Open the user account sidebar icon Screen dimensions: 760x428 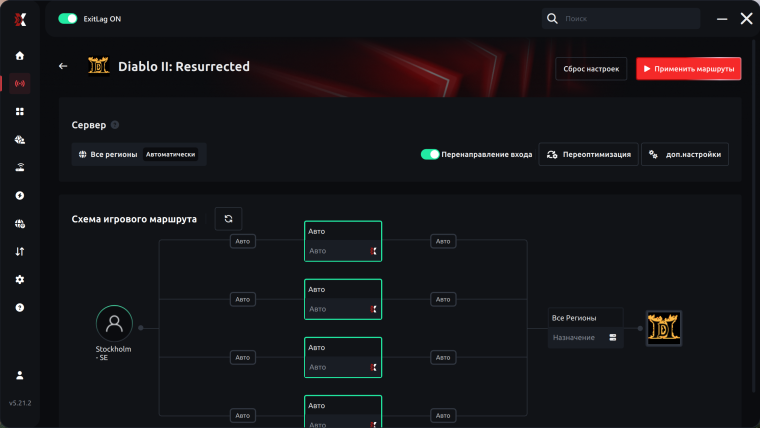(x=20, y=375)
